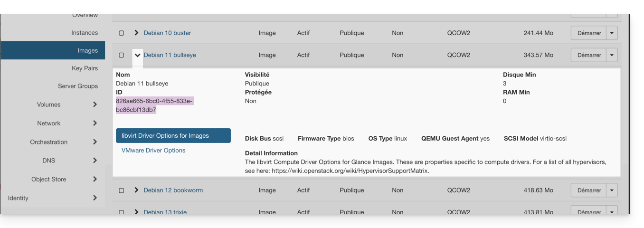Expand the Orchestration sidebar chevron
This screenshot has height=228, width=644.
tap(95, 142)
